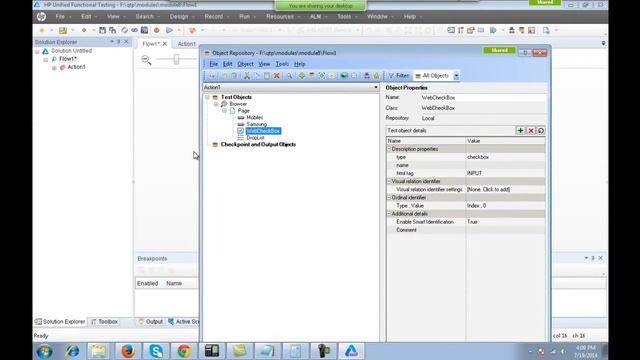Screen dimensions: 640x360
Task: Click the Save All icon in main toolbar
Action: pyautogui.click(x=112, y=30)
